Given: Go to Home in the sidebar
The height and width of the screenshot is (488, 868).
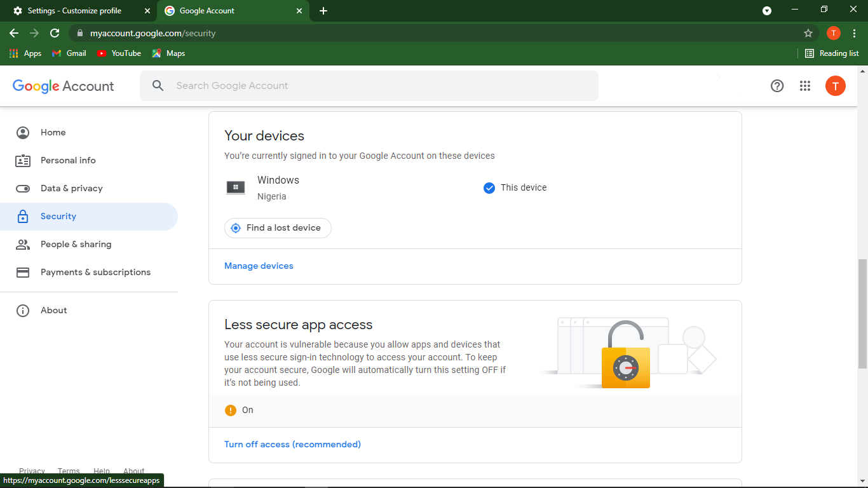Looking at the screenshot, I should click(x=89, y=133).
